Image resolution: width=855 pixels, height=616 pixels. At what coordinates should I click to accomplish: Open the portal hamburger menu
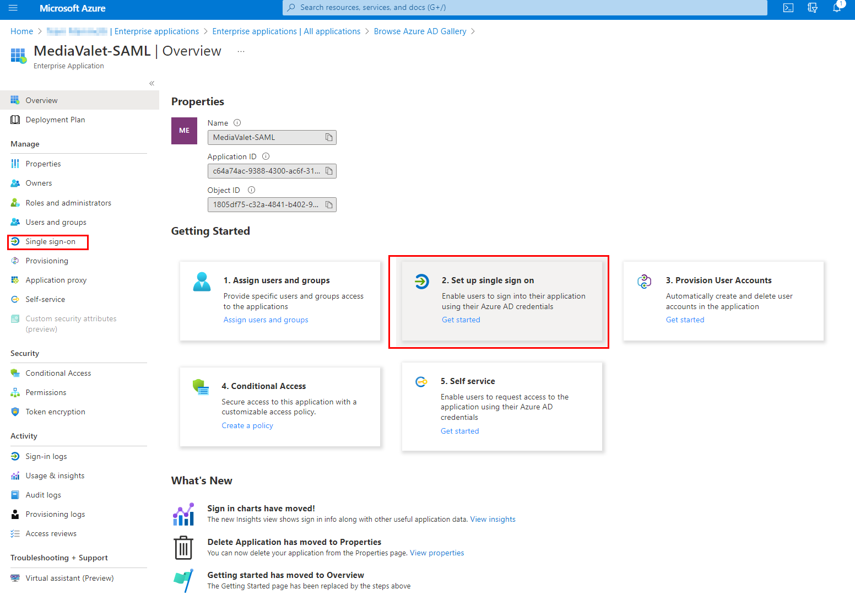point(13,8)
